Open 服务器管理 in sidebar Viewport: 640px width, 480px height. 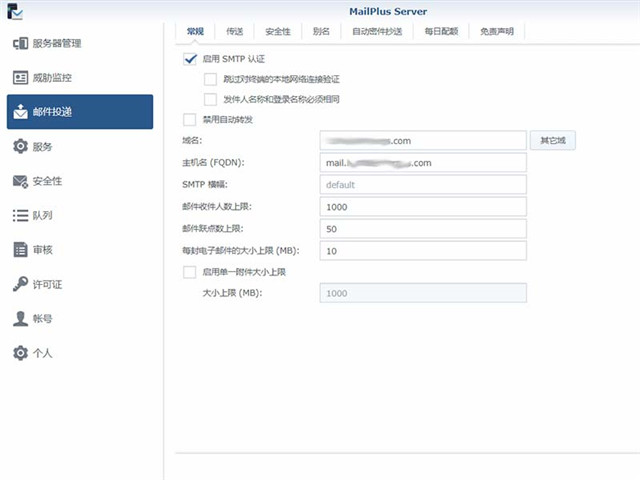[x=80, y=43]
